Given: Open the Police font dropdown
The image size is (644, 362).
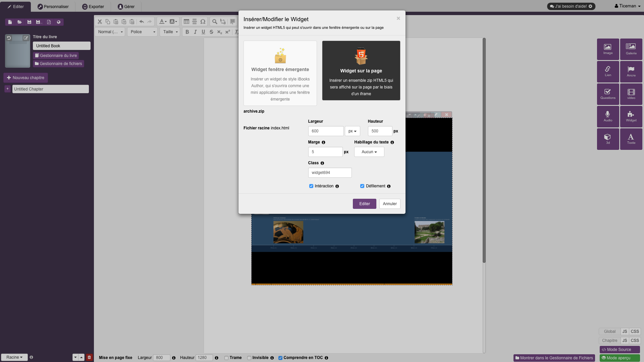Looking at the screenshot, I should [x=143, y=32].
